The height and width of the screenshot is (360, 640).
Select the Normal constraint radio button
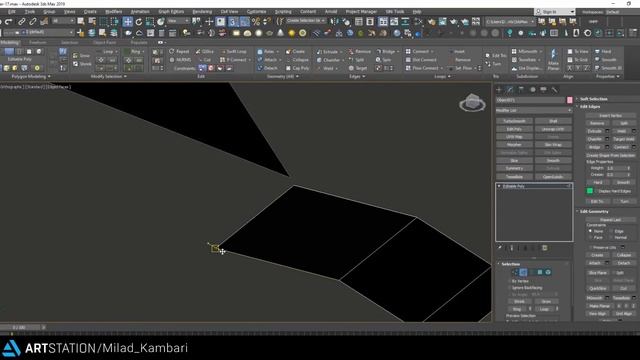click(611, 237)
